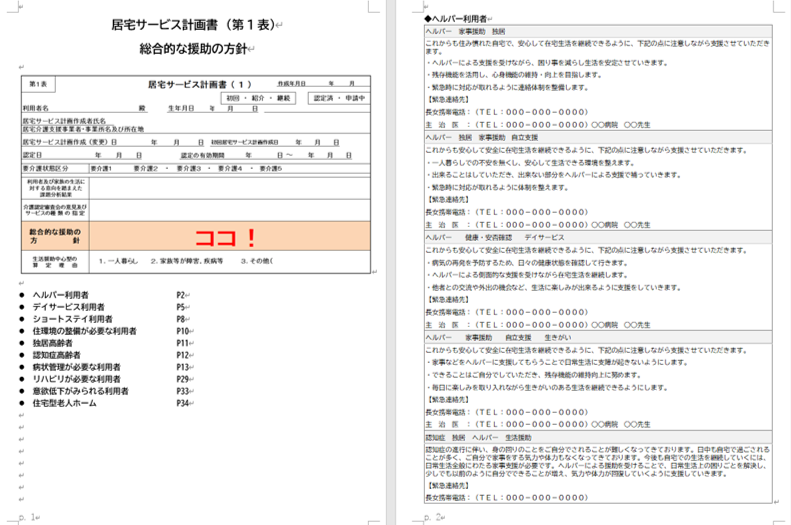The image size is (791, 525).
Task: Click the '独居高齢者' index entry
Action: pos(52,343)
